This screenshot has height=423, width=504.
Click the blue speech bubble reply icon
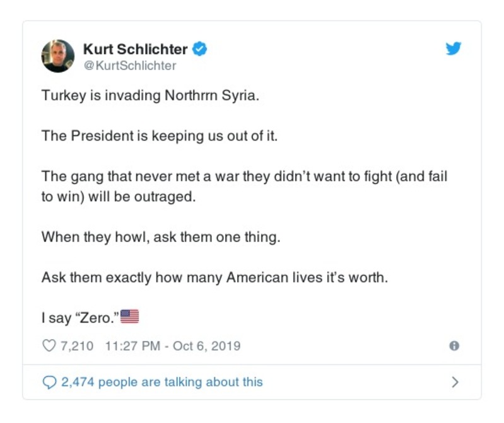49,382
